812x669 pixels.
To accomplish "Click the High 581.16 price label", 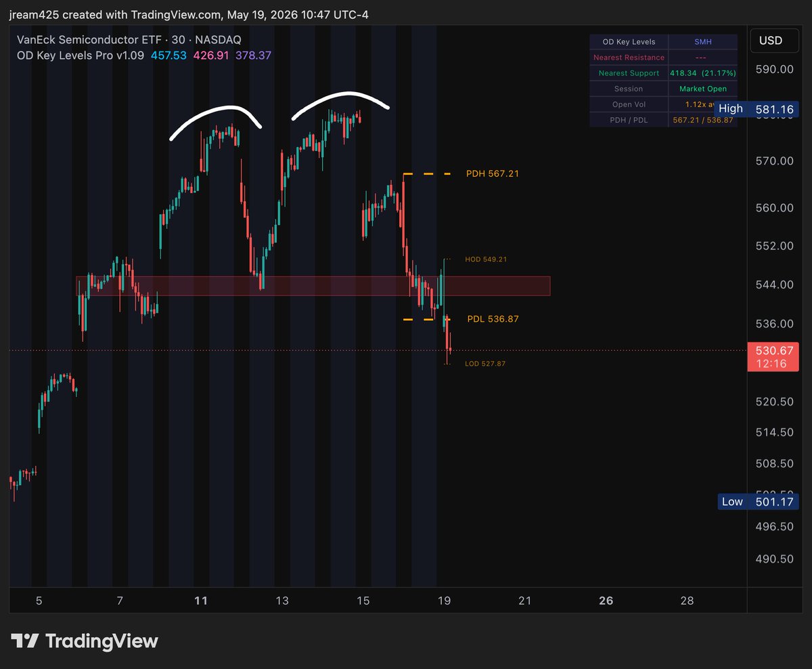I will (758, 109).
